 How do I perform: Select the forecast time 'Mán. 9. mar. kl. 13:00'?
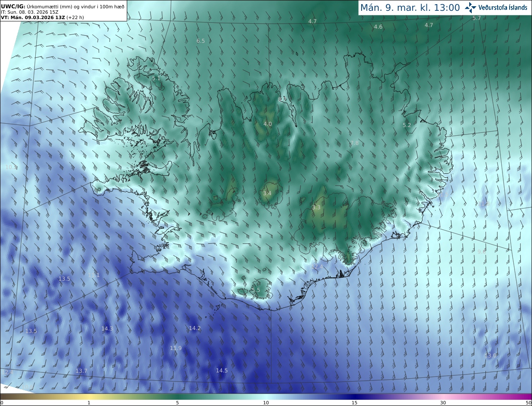point(410,7)
